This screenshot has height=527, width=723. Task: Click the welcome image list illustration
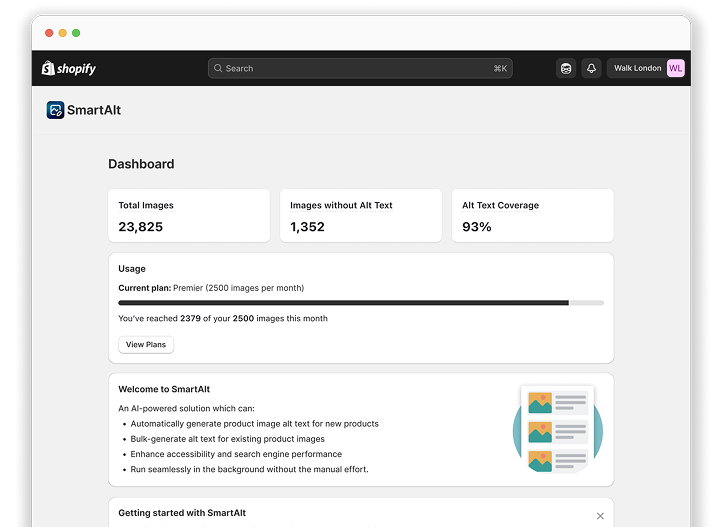click(x=557, y=430)
